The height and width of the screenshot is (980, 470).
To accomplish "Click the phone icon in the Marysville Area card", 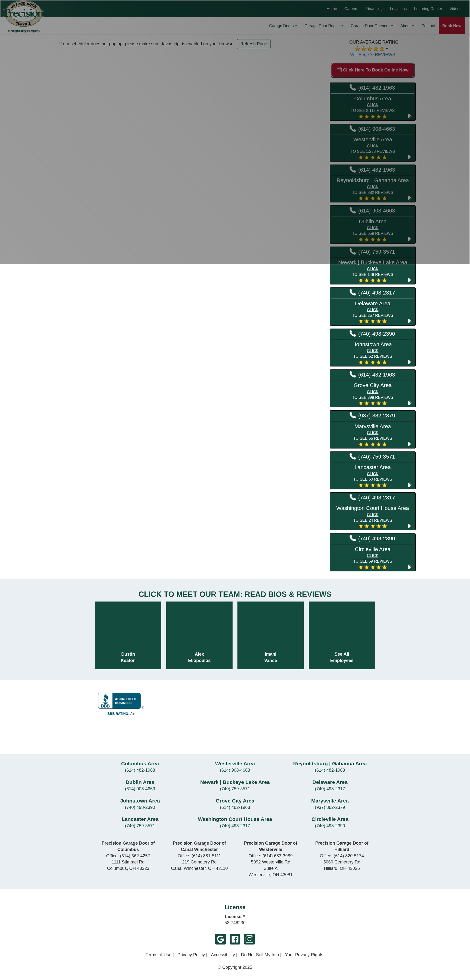I will 352,415.
